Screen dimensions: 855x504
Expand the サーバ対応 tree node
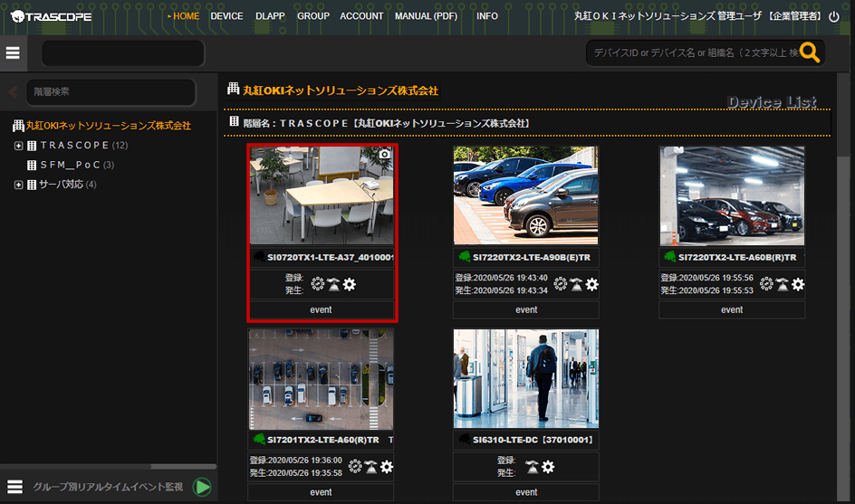18,185
